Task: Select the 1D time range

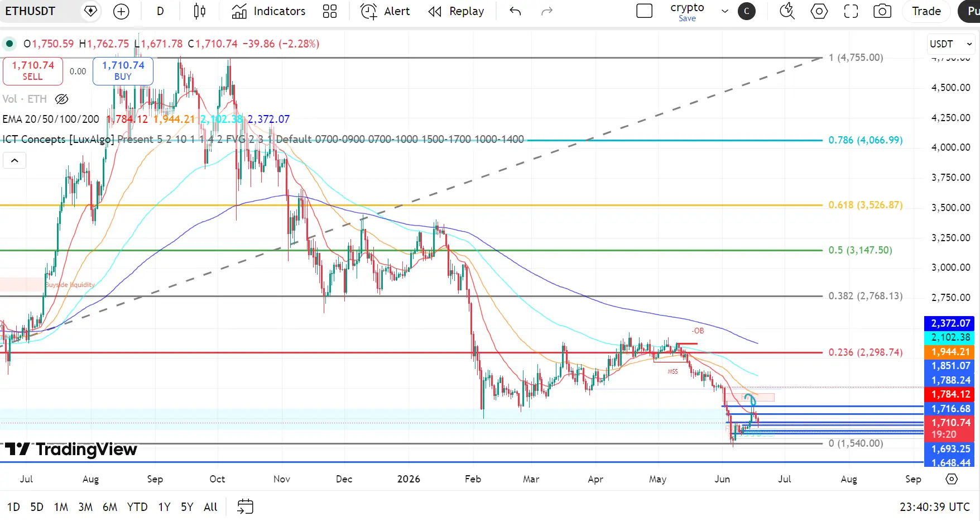Action: pos(13,507)
